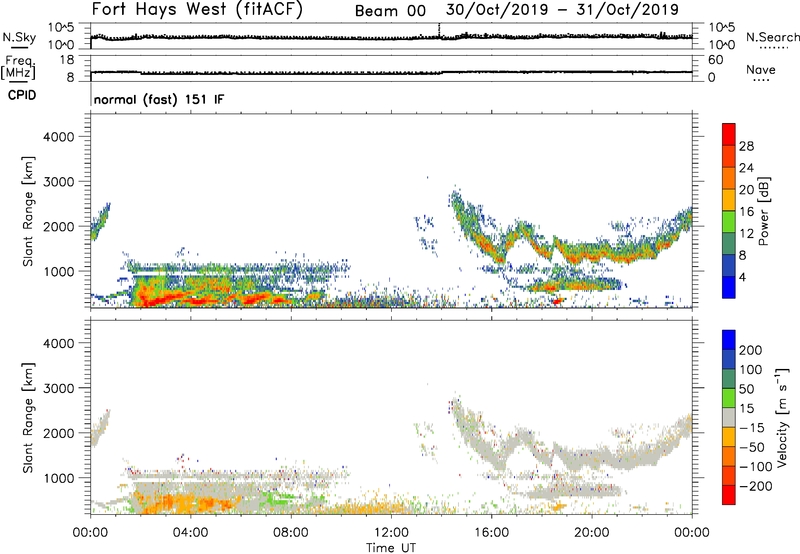This screenshot has width=800, height=554.
Task: Click the '18' frequency axis value
Action: pyautogui.click(x=67, y=60)
